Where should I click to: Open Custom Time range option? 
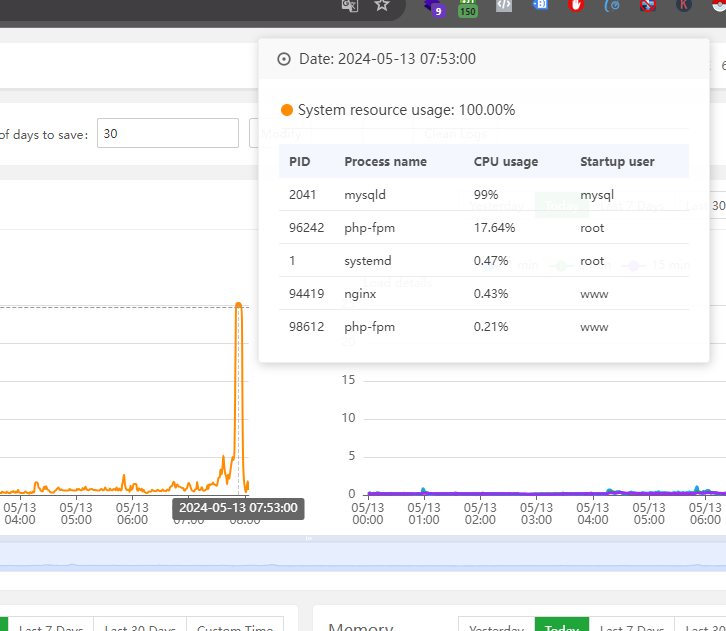click(x=235, y=625)
